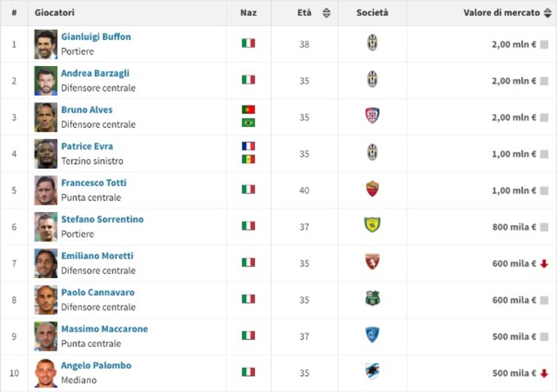Viewport: 557px width, 392px height.
Task: Open the Sampdoria crest beside Angelo Palombo
Action: 372,372
